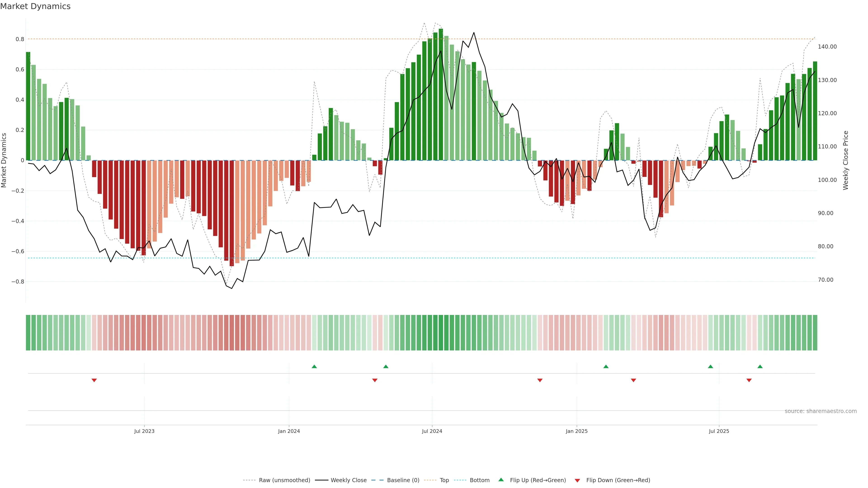Click the green flip-up triangle after Jan 2025

606,366
